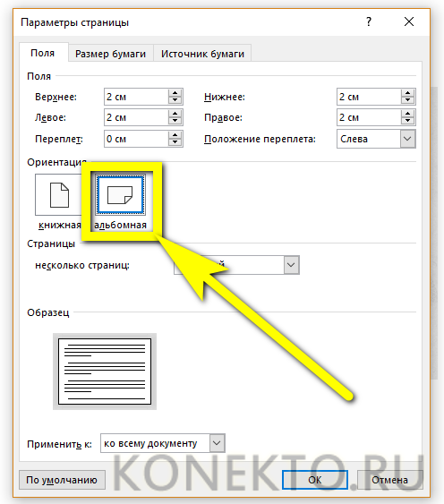Click the help question mark icon

click(369, 21)
